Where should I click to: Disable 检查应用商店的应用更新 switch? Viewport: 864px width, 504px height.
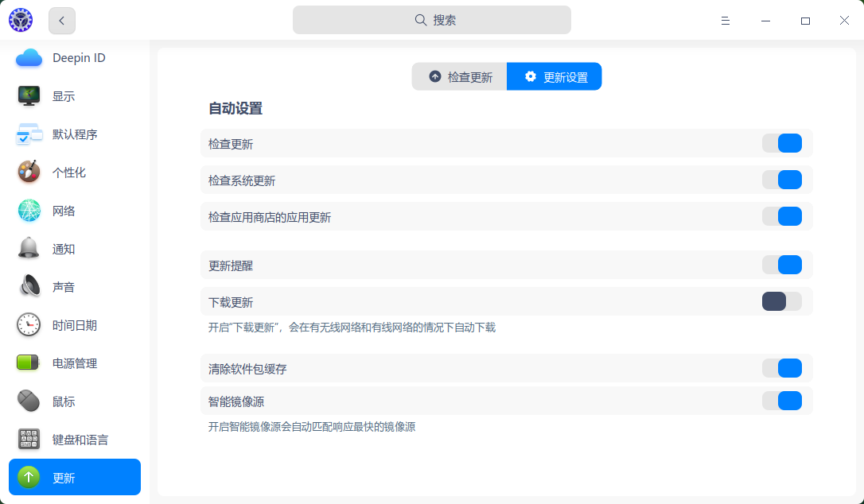tap(782, 216)
